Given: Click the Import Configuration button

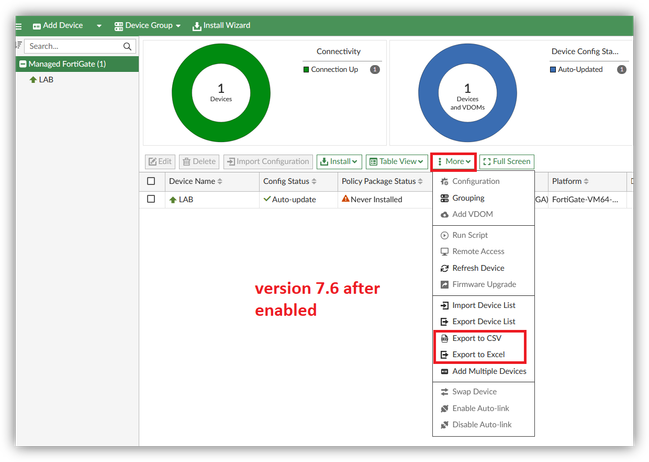Looking at the screenshot, I should [268, 161].
